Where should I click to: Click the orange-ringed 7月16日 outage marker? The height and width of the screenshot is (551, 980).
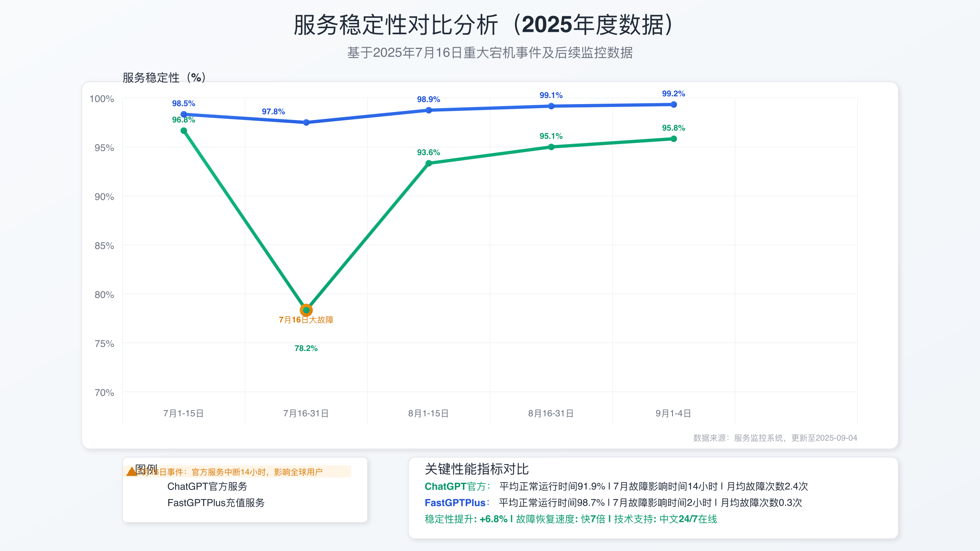coord(306,310)
